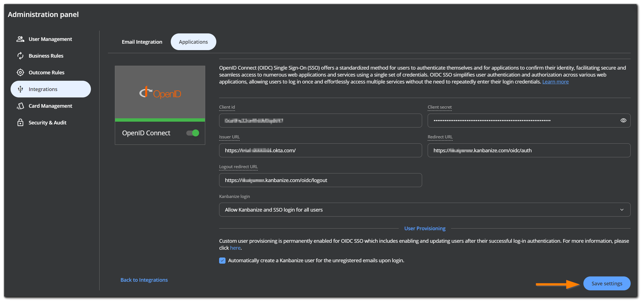This screenshot has width=644, height=304.
Task: Open User Management in the sidebar
Action: click(50, 39)
